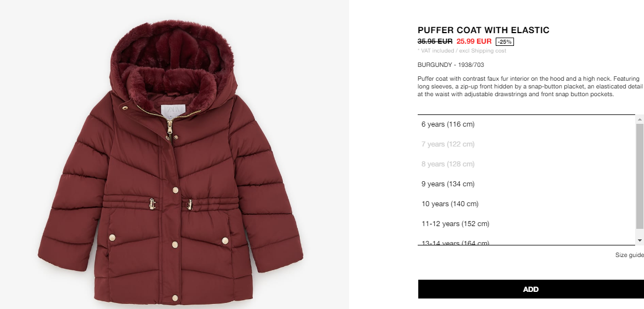Click the size list scrollbar thumb

[x=640, y=176]
